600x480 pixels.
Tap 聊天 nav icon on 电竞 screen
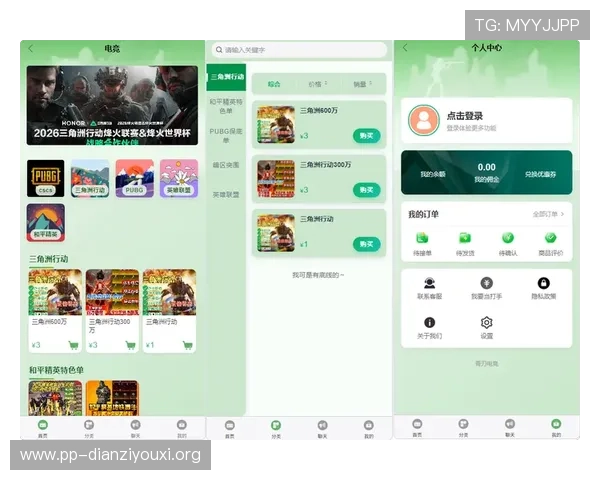[x=135, y=425]
